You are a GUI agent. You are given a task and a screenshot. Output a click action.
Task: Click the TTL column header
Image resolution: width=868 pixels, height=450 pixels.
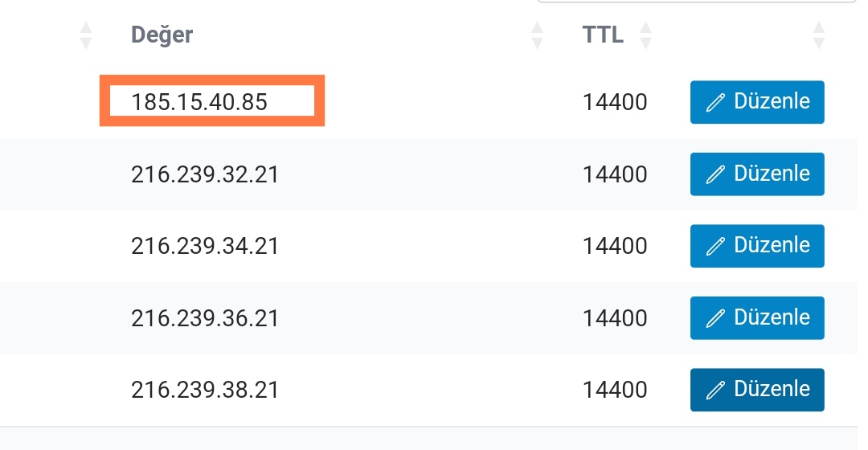point(603,35)
